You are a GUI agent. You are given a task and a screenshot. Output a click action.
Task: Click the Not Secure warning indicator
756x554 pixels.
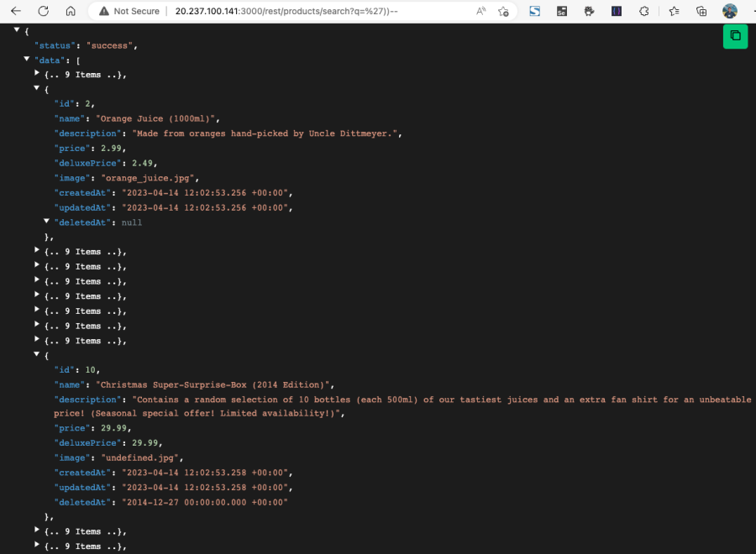[129, 11]
